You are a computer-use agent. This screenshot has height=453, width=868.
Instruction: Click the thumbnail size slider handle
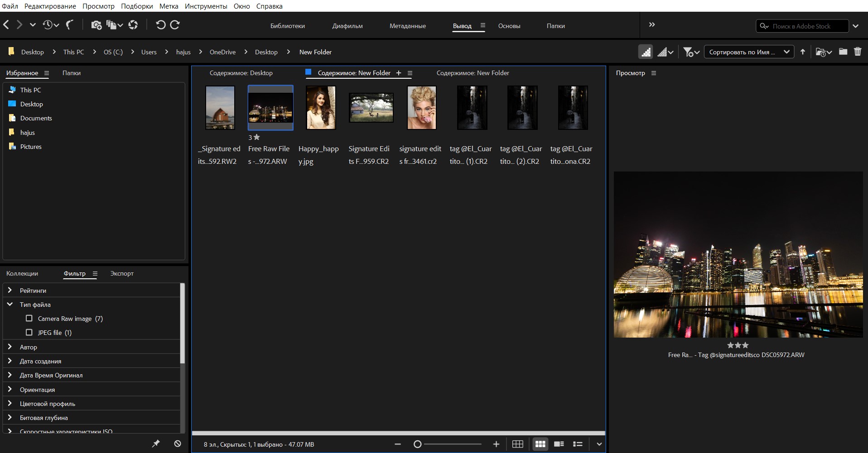click(418, 444)
